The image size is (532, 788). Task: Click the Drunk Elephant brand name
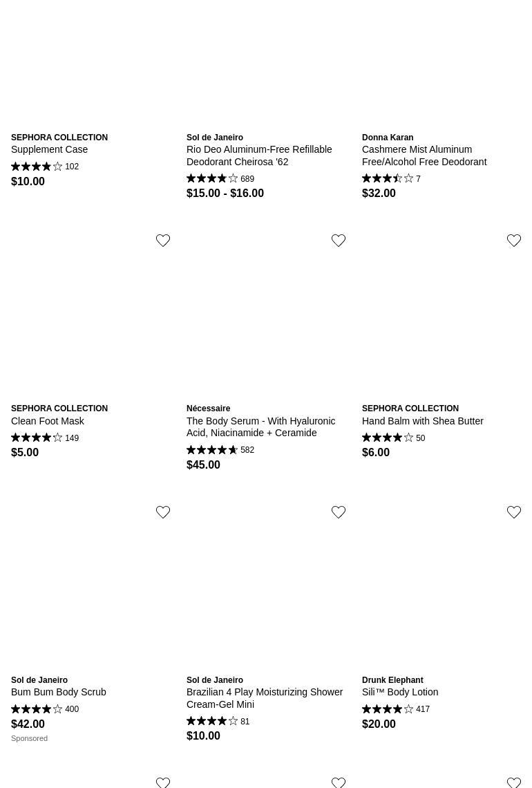coord(392,680)
